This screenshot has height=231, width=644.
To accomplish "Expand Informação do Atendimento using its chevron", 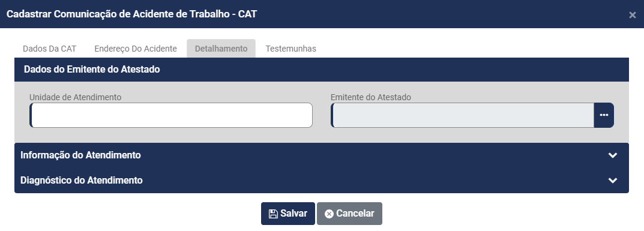I will 613,155.
